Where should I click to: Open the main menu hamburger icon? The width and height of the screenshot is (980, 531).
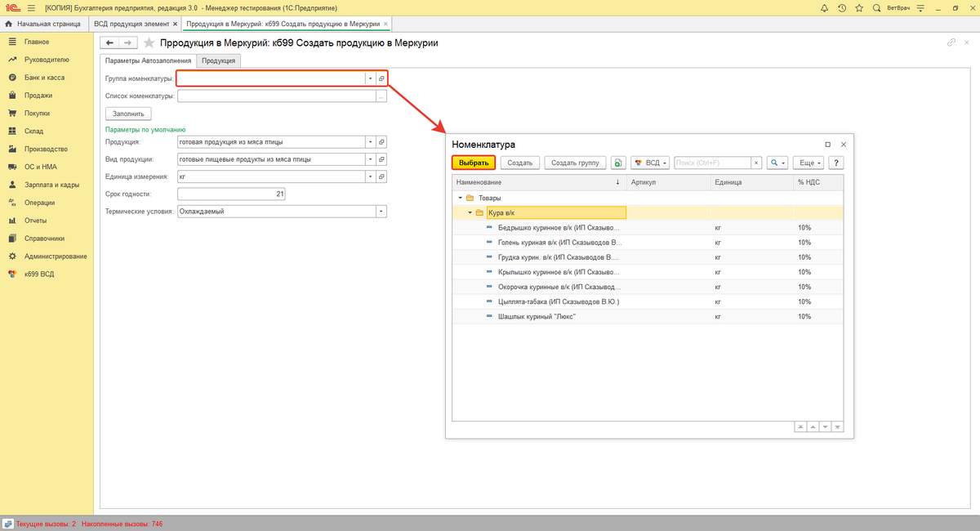tap(30, 7)
